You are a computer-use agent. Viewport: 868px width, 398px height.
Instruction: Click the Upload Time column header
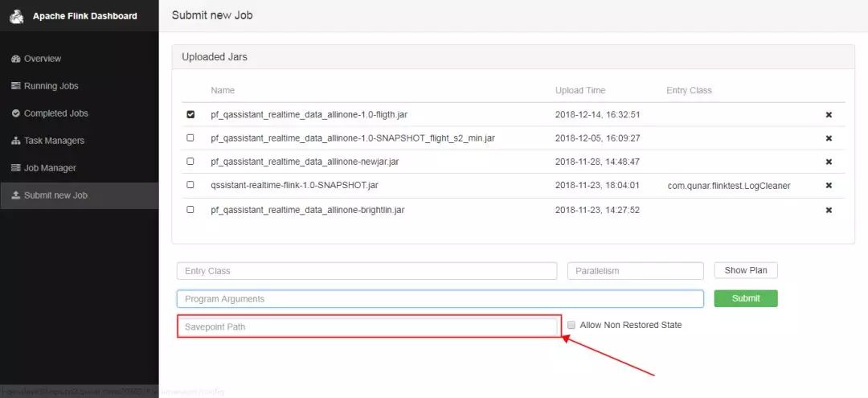pyautogui.click(x=580, y=90)
